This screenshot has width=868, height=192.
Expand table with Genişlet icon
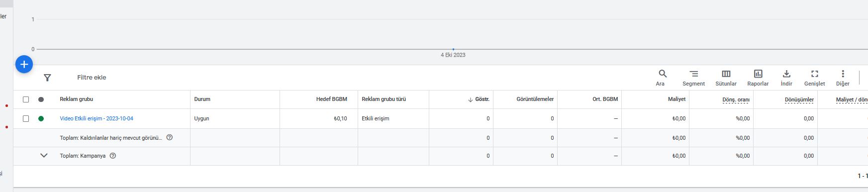coord(814,74)
